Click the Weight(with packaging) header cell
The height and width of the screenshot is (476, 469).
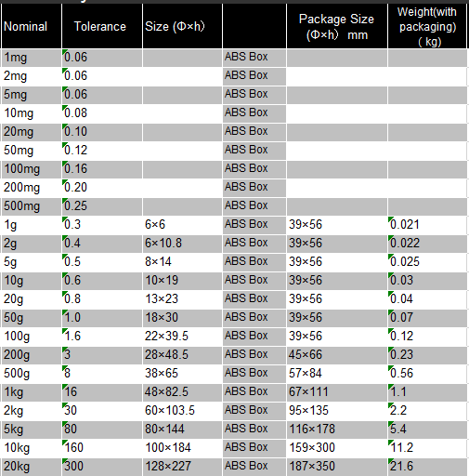427,26
